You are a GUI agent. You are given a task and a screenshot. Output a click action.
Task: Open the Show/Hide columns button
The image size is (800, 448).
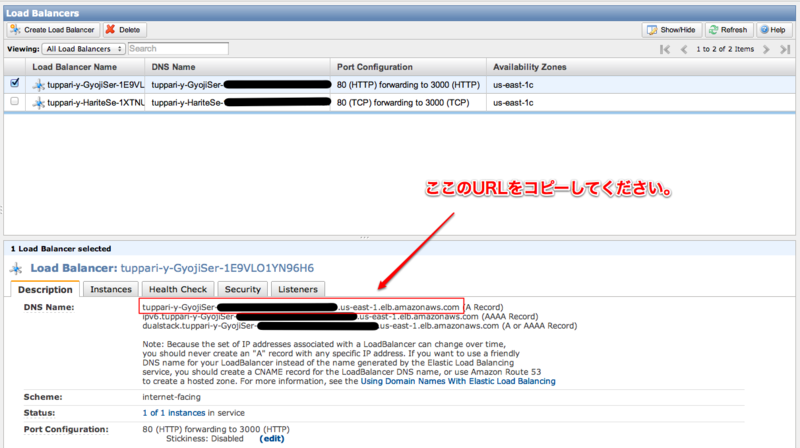(671, 30)
